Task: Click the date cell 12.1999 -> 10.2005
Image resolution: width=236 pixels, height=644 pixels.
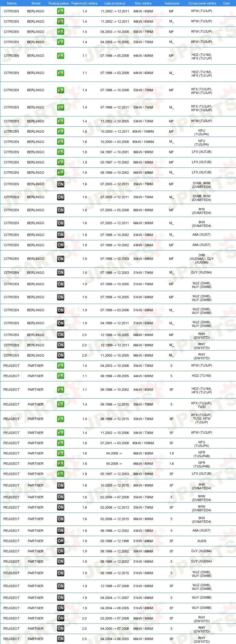Action: [115, 335]
